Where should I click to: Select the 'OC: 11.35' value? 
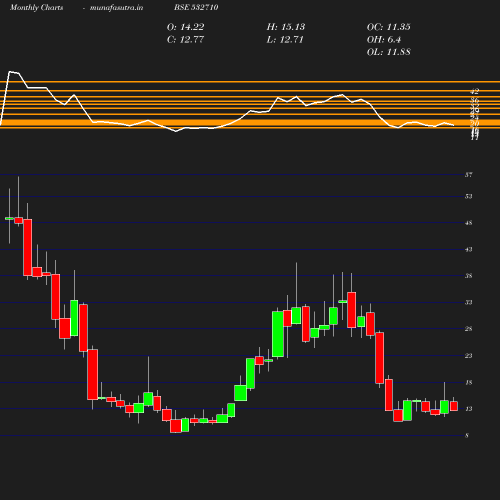[389, 27]
